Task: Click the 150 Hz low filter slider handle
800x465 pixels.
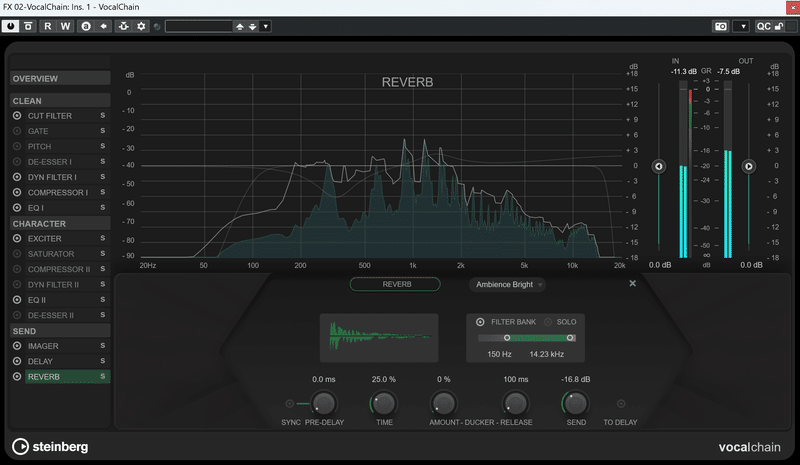Action: 507,338
